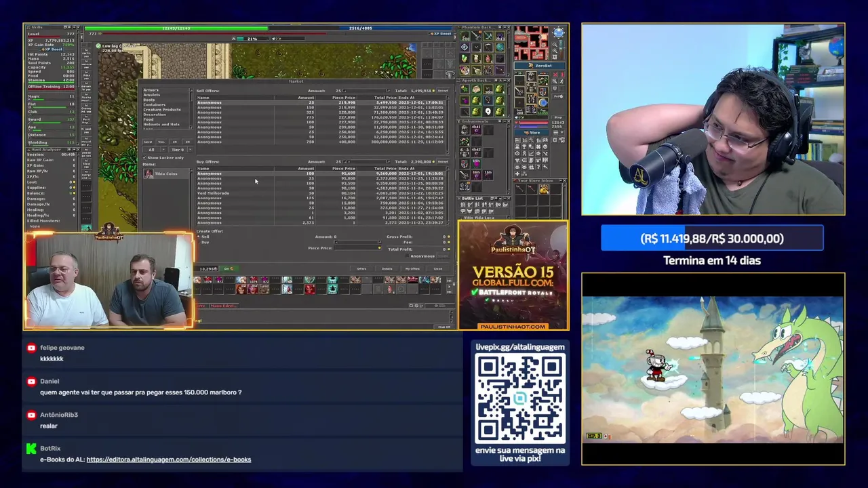The height and width of the screenshot is (488, 868).
Task: Click the livepix QR code
Action: 520,399
